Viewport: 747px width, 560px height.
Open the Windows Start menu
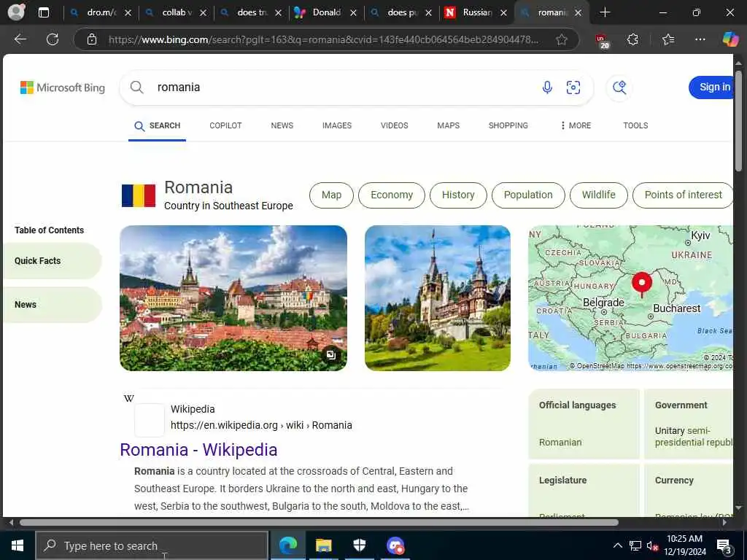18,545
